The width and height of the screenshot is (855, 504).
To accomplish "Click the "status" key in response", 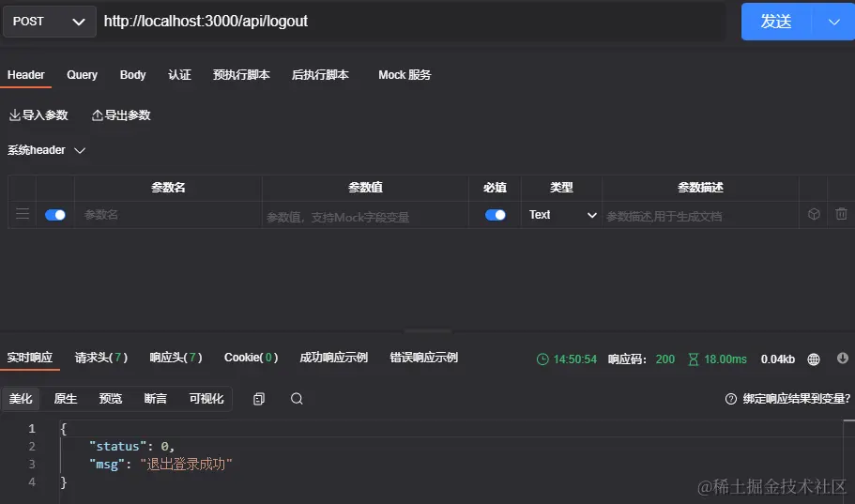I will pos(117,446).
